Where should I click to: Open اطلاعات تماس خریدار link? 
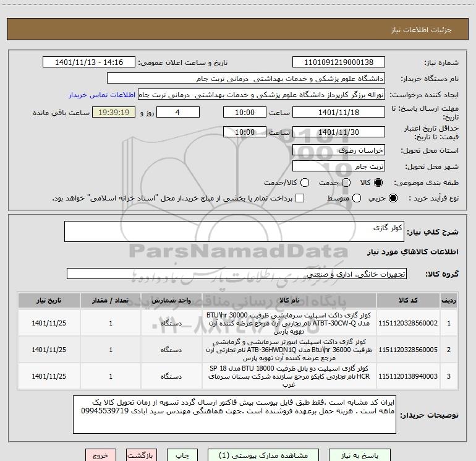(102, 95)
